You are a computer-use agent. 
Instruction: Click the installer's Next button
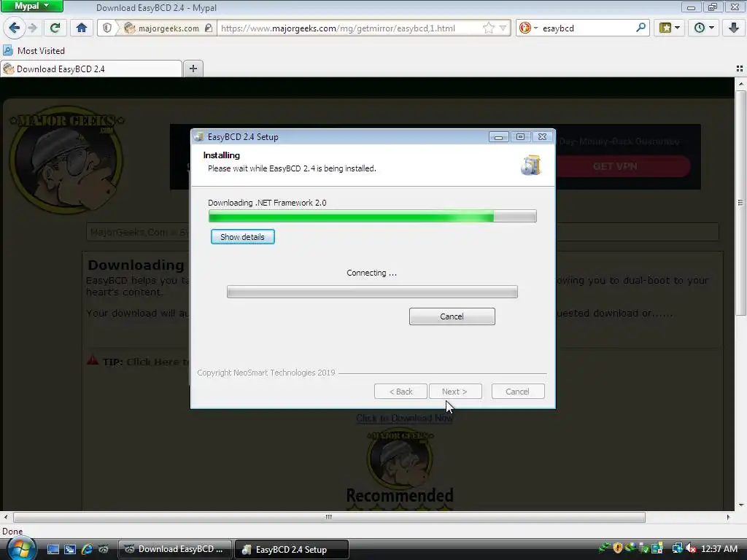455,392
